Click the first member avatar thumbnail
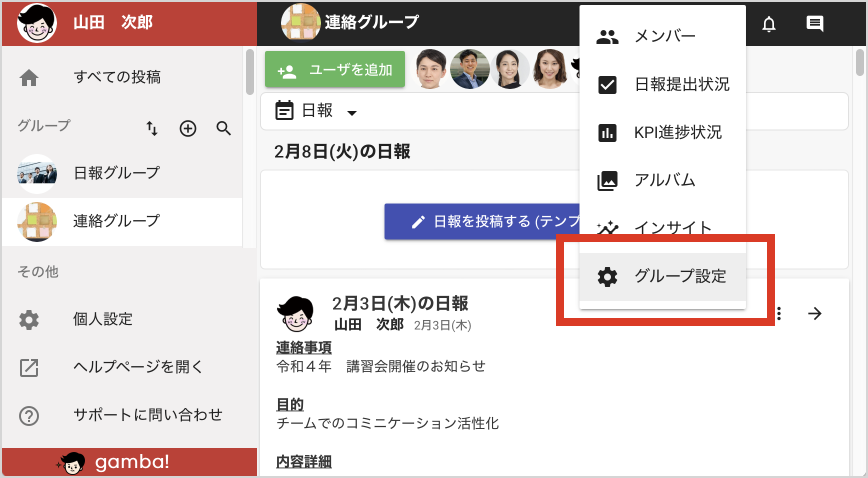The height and width of the screenshot is (478, 868). 431,69
